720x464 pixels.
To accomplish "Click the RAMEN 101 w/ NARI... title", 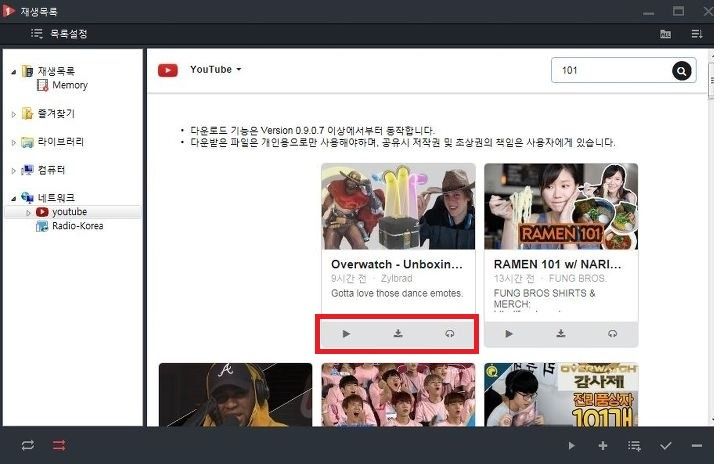I will 557,264.
